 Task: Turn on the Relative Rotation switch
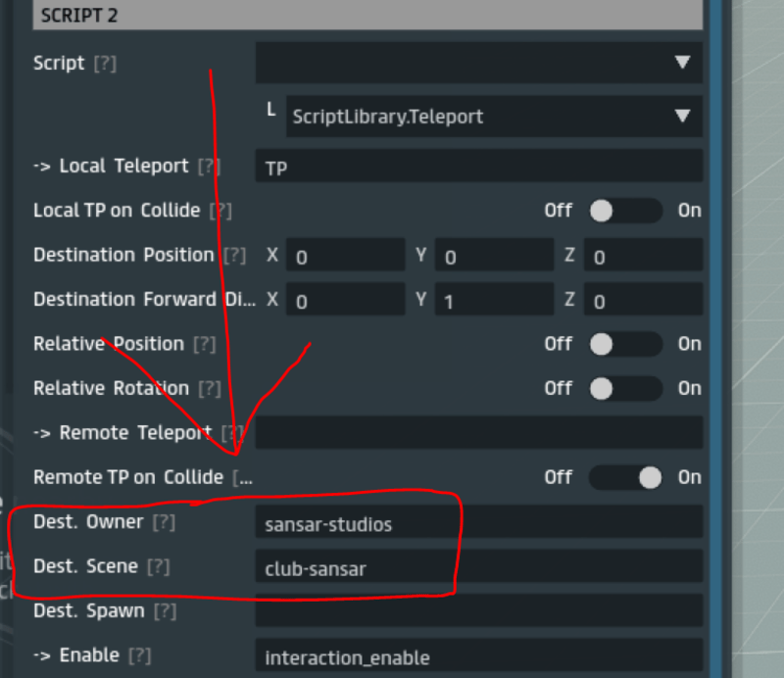pyautogui.click(x=625, y=389)
